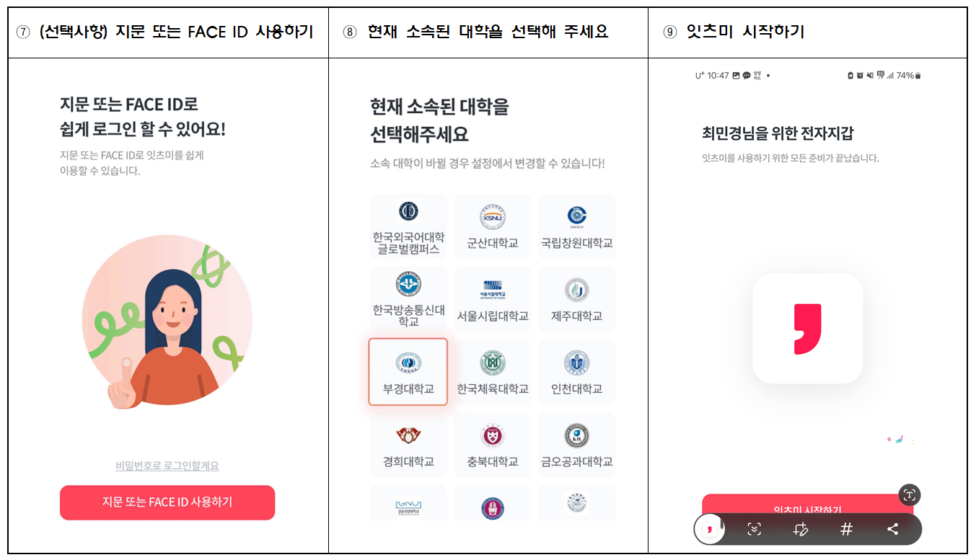976x560 pixels.
Task: Click the fingerprint illustration image
Action: pyautogui.click(x=167, y=320)
